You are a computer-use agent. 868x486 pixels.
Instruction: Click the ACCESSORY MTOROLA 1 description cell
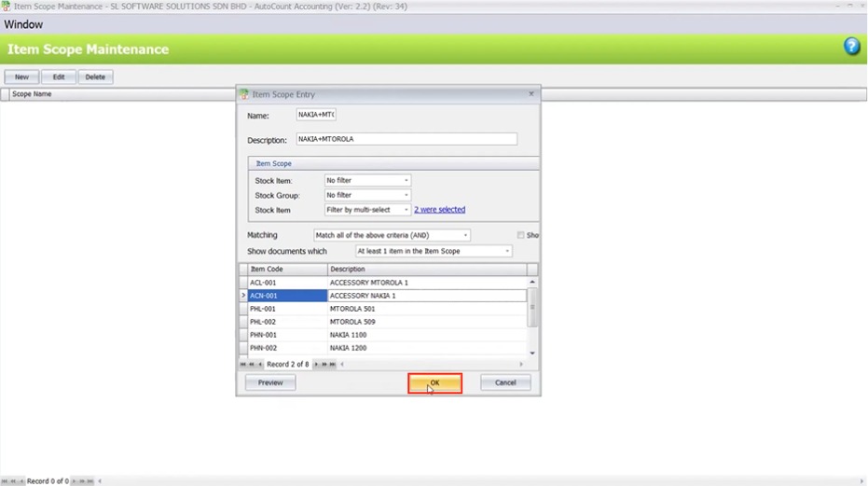click(427, 283)
